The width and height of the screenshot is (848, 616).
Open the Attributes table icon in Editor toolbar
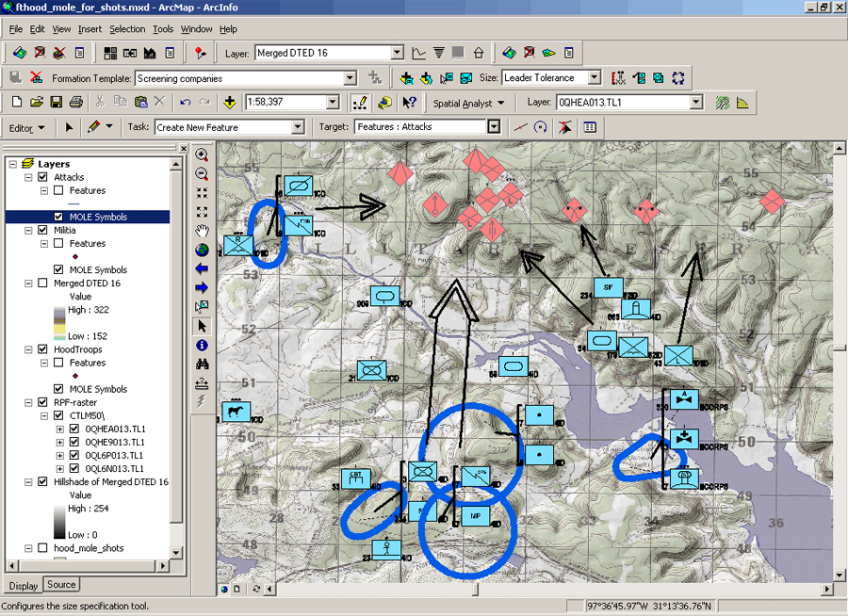pos(590,127)
